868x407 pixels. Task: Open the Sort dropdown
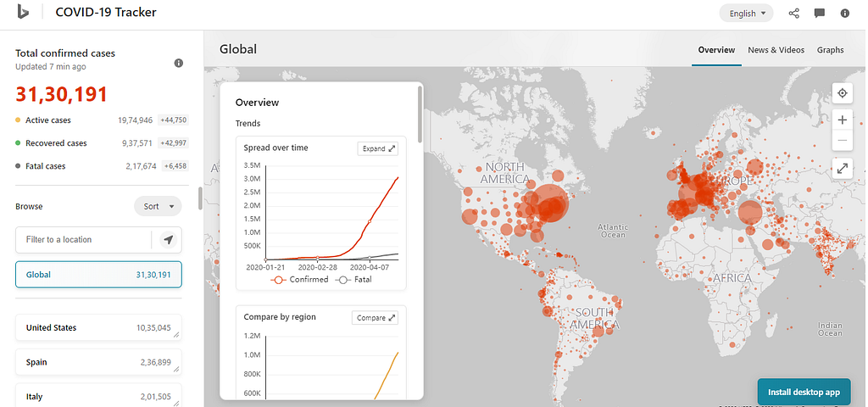(x=159, y=206)
